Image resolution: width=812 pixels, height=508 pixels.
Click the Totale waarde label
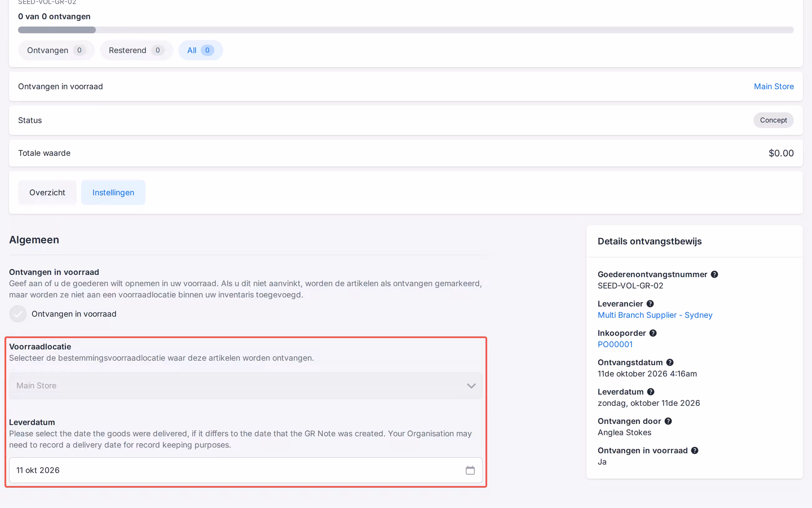click(44, 153)
